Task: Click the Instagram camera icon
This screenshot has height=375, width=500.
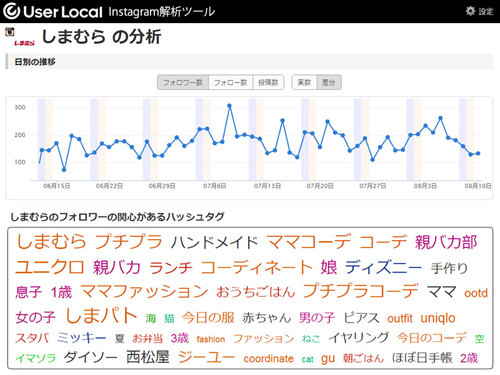Action: click(10, 32)
